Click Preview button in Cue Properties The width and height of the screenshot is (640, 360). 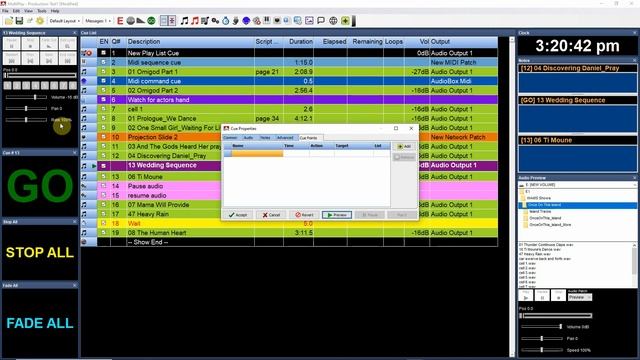tap(337, 215)
